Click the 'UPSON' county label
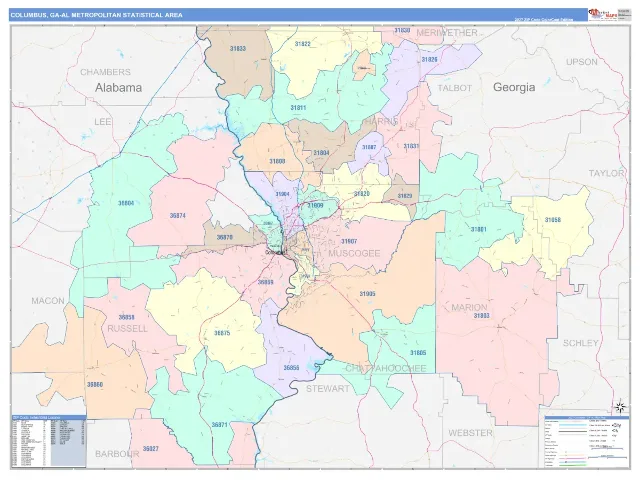640x480 pixels. point(582,62)
